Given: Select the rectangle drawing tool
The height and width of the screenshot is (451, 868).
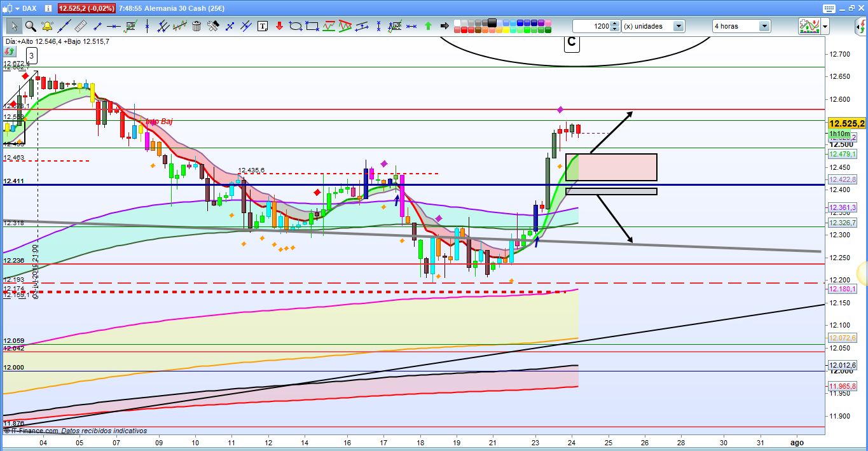Looking at the screenshot, I should [x=312, y=26].
